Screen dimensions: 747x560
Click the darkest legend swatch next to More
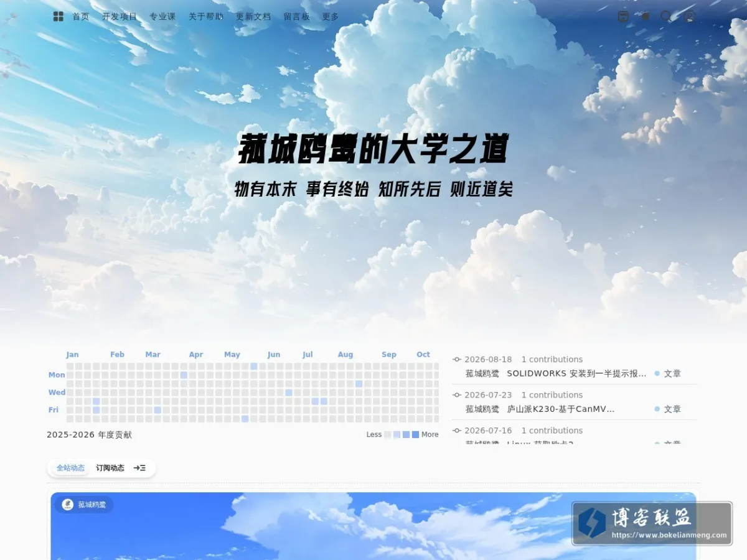coord(415,435)
